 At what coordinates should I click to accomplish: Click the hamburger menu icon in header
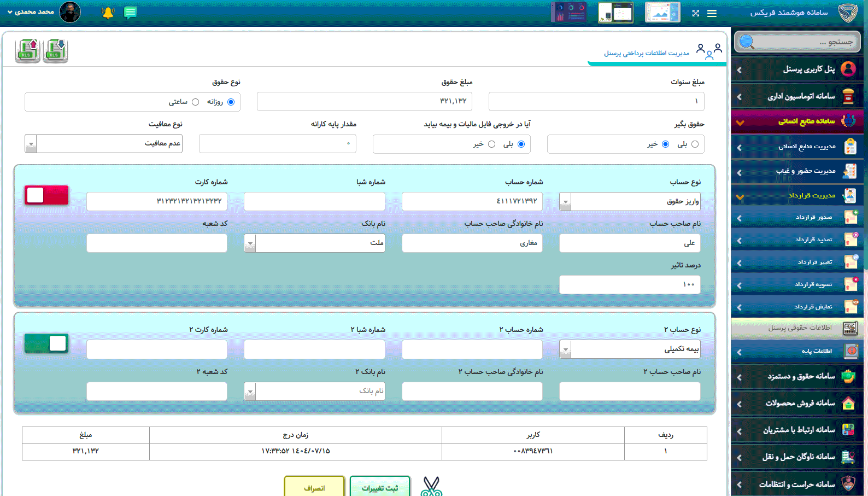point(712,13)
